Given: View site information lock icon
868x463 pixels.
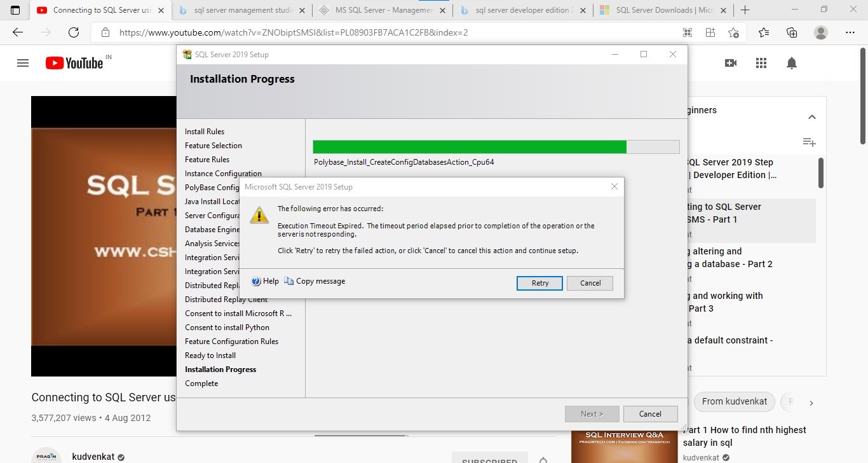Looking at the screenshot, I should 105,32.
